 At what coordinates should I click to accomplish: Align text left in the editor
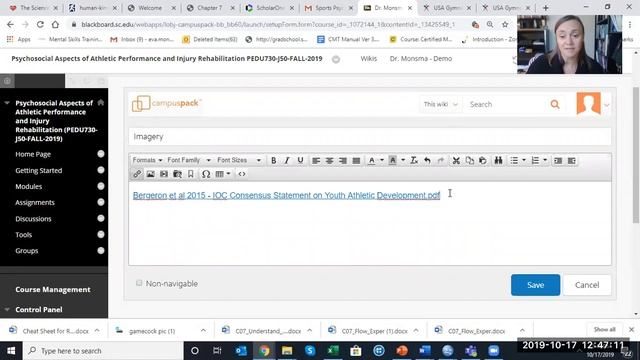coord(316,160)
